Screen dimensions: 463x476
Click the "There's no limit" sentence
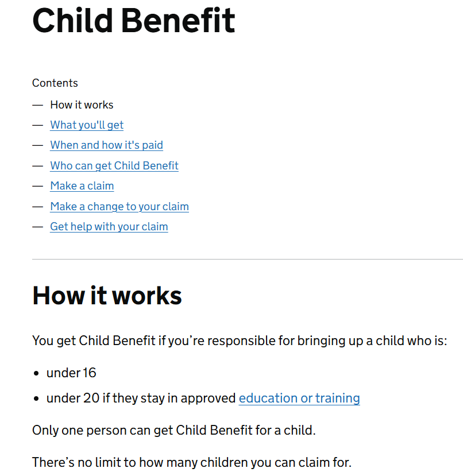pos(192,462)
